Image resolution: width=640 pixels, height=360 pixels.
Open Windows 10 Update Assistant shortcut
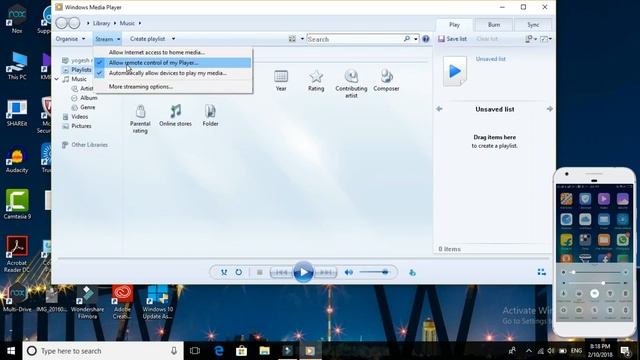pyautogui.click(x=158, y=302)
